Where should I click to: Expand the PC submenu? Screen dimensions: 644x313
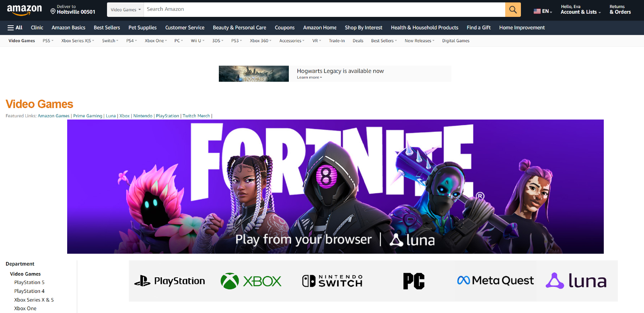pos(179,41)
